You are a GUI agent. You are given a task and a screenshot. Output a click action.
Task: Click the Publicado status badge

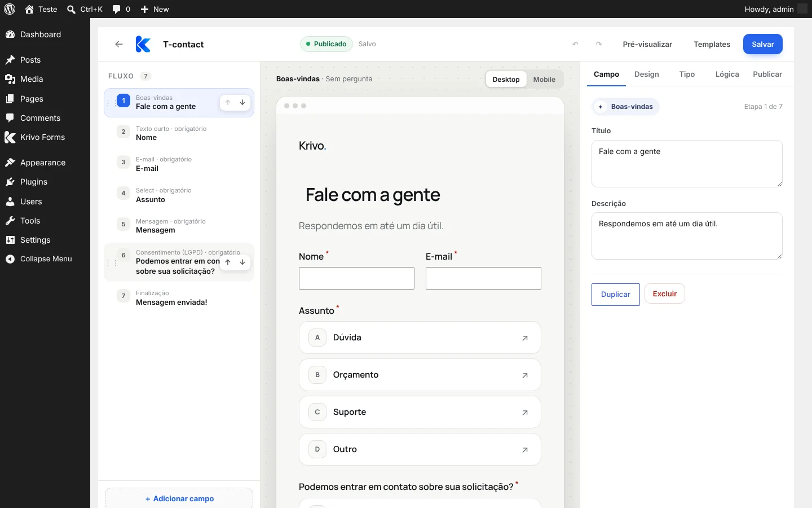[x=326, y=44]
